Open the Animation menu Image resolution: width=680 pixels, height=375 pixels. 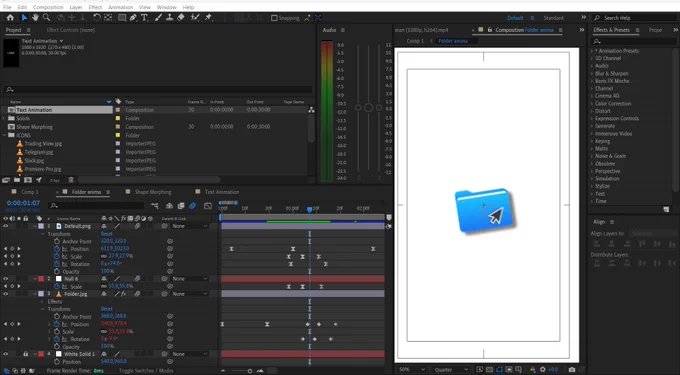[x=120, y=7]
